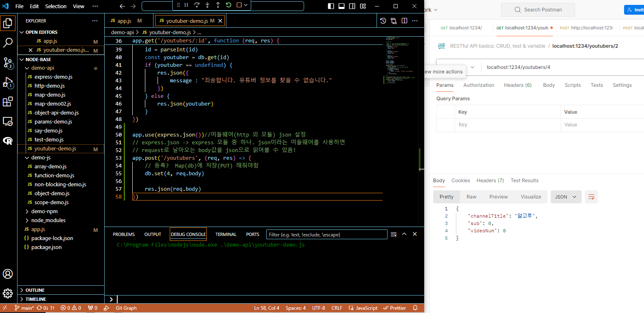Click the Prettier status bar item
The image size is (644, 313).
click(395, 308)
